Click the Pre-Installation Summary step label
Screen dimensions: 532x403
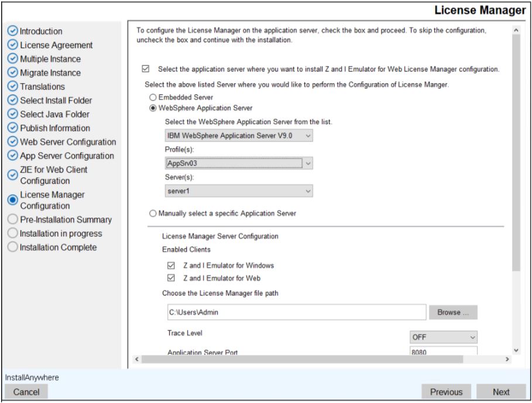(66, 220)
